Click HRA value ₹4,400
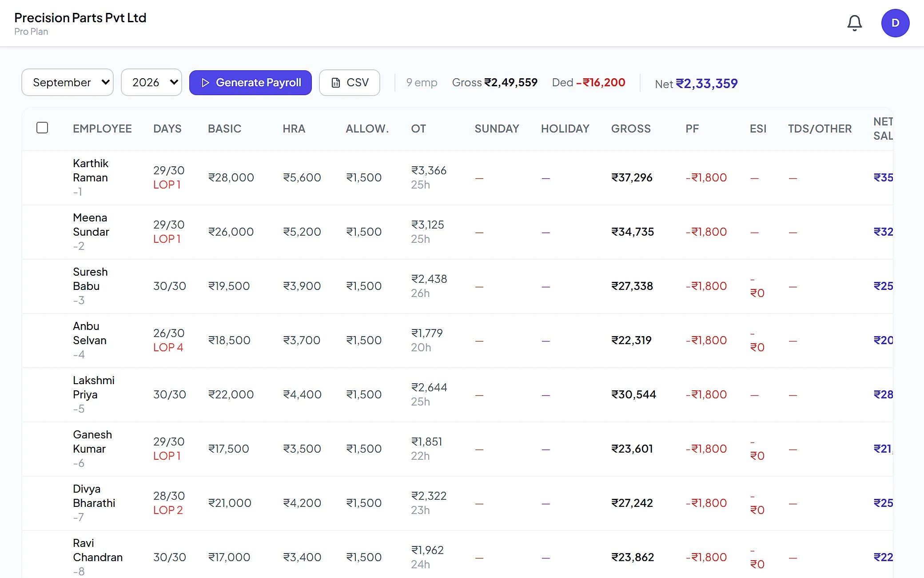Viewport: 924px width, 578px height. 302,395
